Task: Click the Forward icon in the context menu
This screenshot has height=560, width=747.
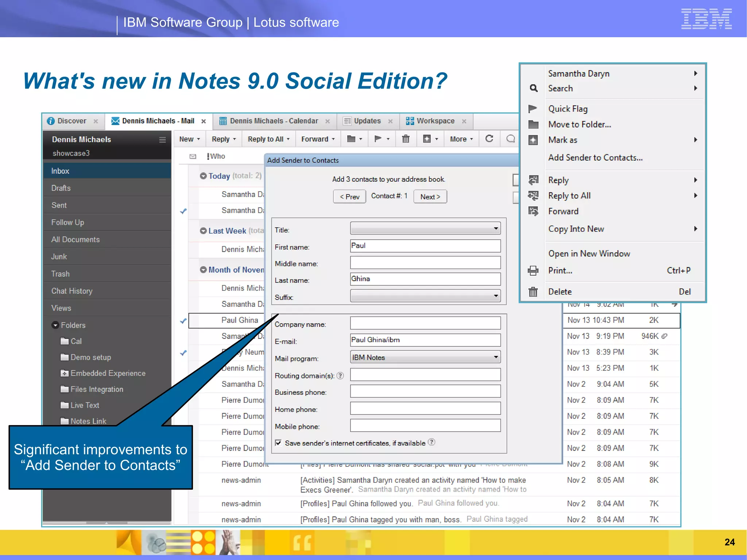Action: (533, 211)
